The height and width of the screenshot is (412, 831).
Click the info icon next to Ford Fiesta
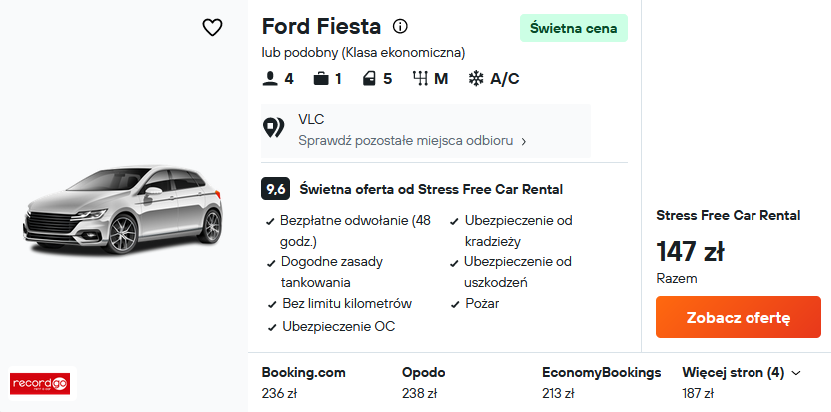[x=400, y=27]
